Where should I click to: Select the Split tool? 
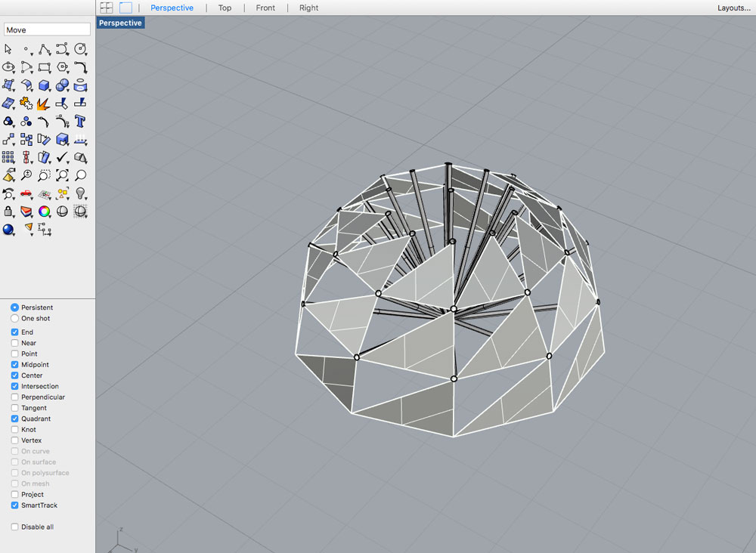point(81,103)
